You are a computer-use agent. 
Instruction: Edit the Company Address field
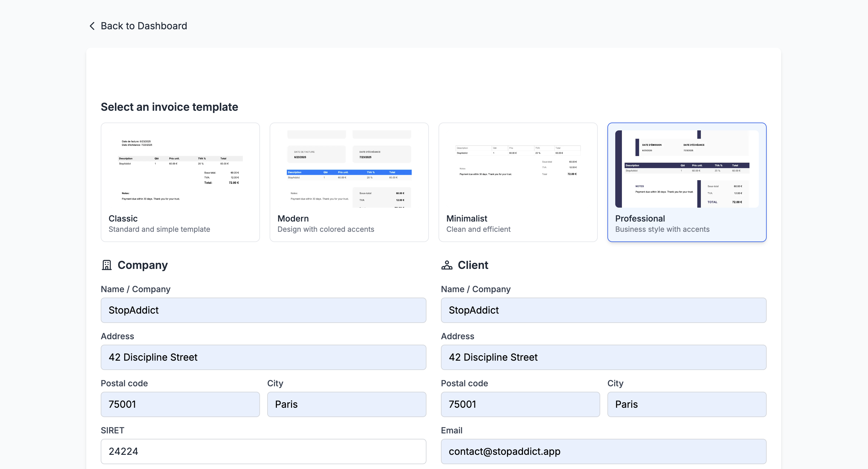263,357
